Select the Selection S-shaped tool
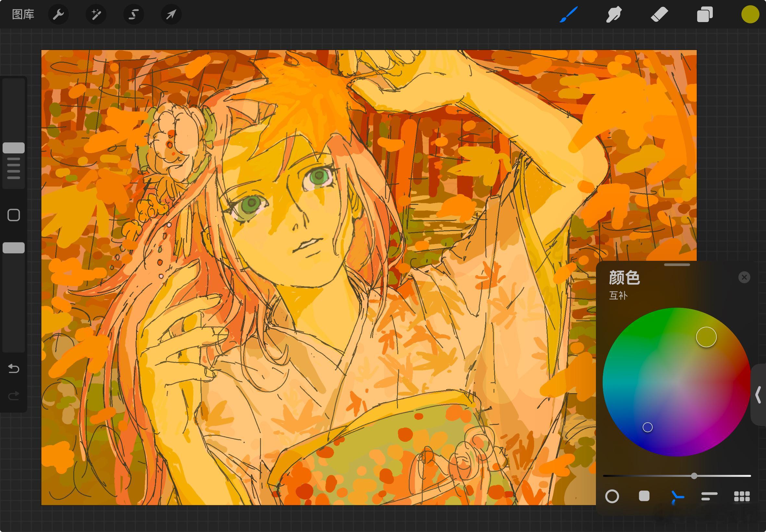This screenshot has height=532, width=766. click(134, 14)
